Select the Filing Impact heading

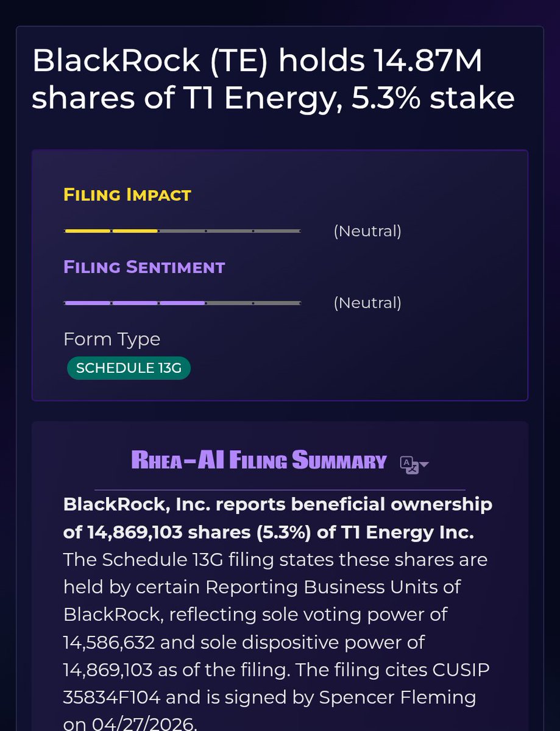(x=127, y=195)
